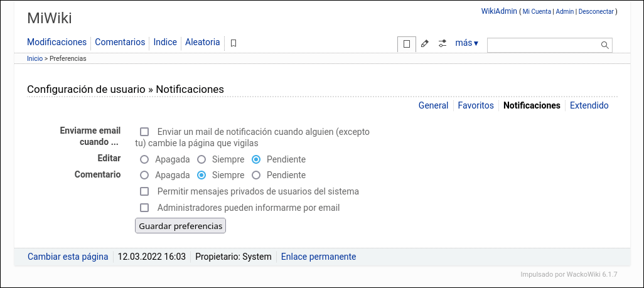This screenshot has height=288, width=644.
Task: Click inside the search input field
Action: 543,45
